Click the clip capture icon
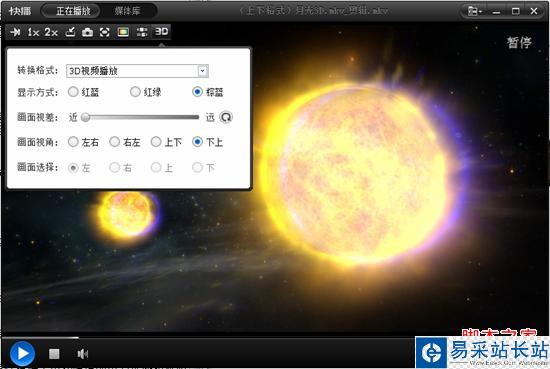The height and width of the screenshot is (369, 550). 70,32
